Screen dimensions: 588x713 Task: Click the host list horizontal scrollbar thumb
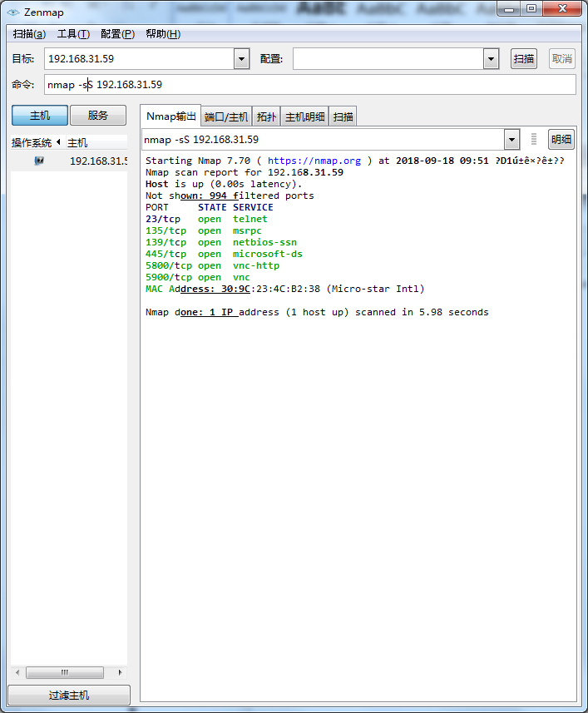65,672
